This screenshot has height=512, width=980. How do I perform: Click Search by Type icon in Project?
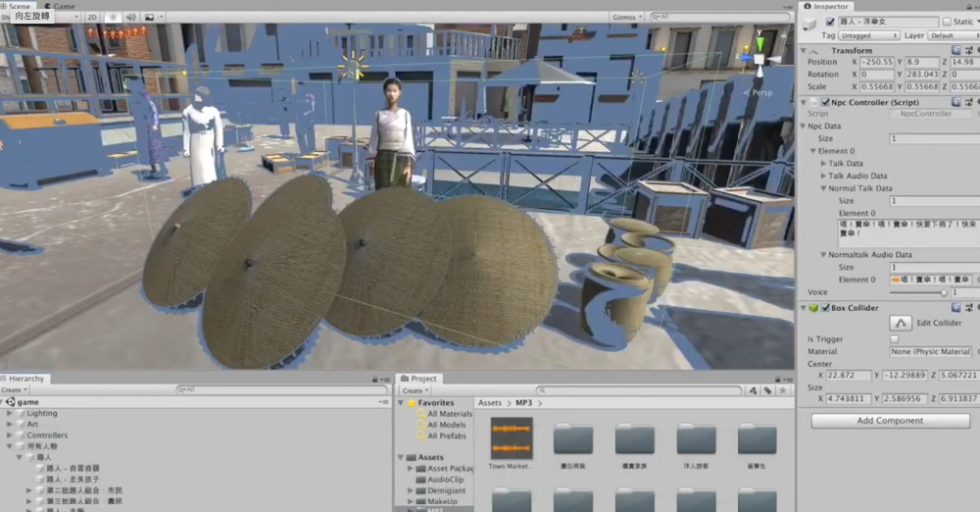click(x=753, y=390)
